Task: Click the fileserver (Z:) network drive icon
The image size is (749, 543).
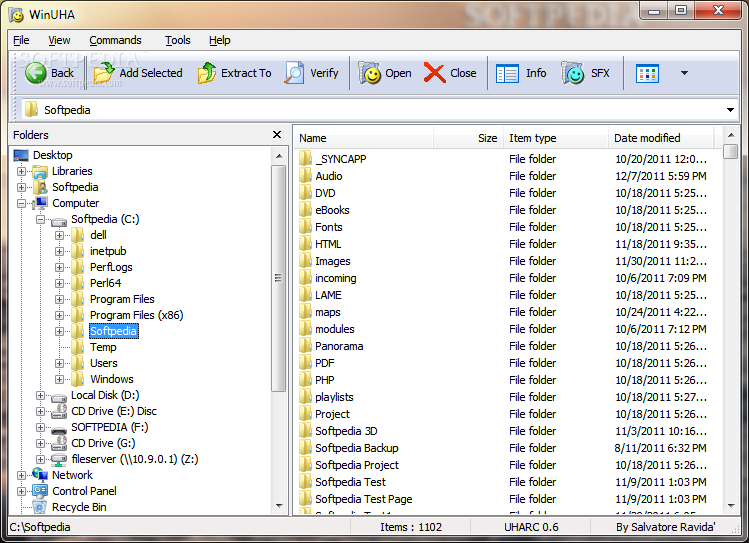Action: [x=59, y=459]
